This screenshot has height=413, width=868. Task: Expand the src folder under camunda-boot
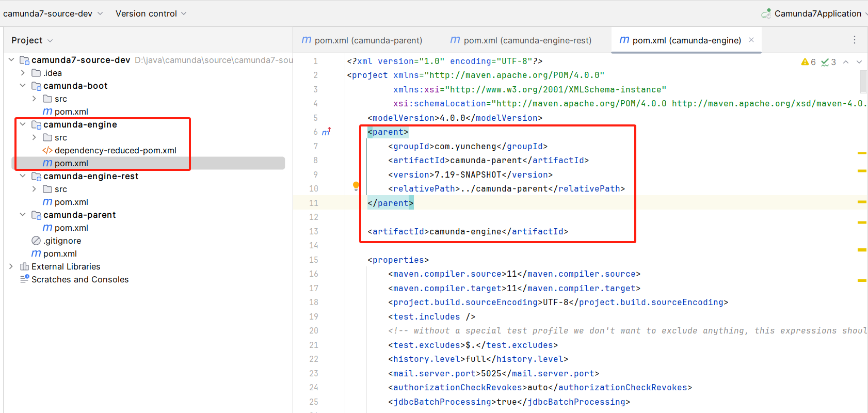pos(34,99)
